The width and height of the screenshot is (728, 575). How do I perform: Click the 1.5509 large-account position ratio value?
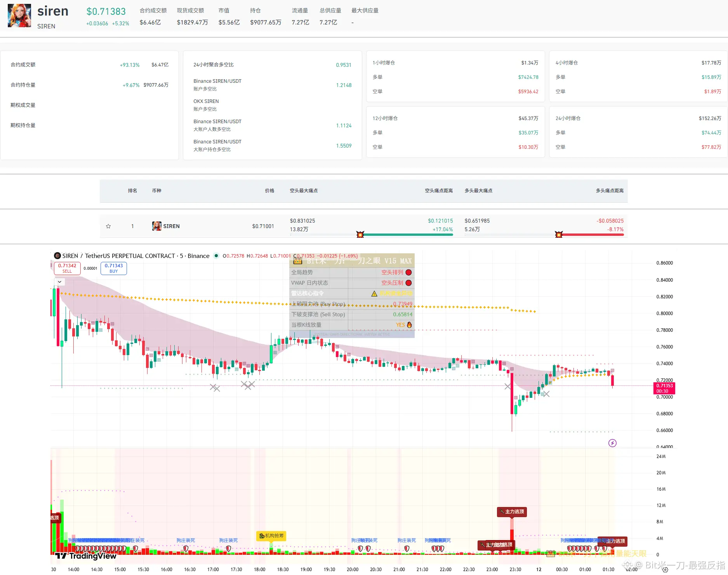coord(344,146)
